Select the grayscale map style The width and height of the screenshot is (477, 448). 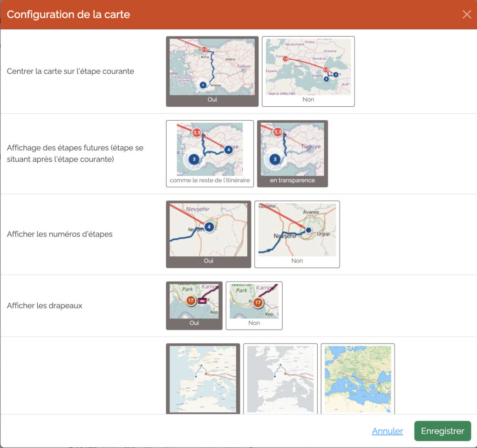[x=280, y=379]
